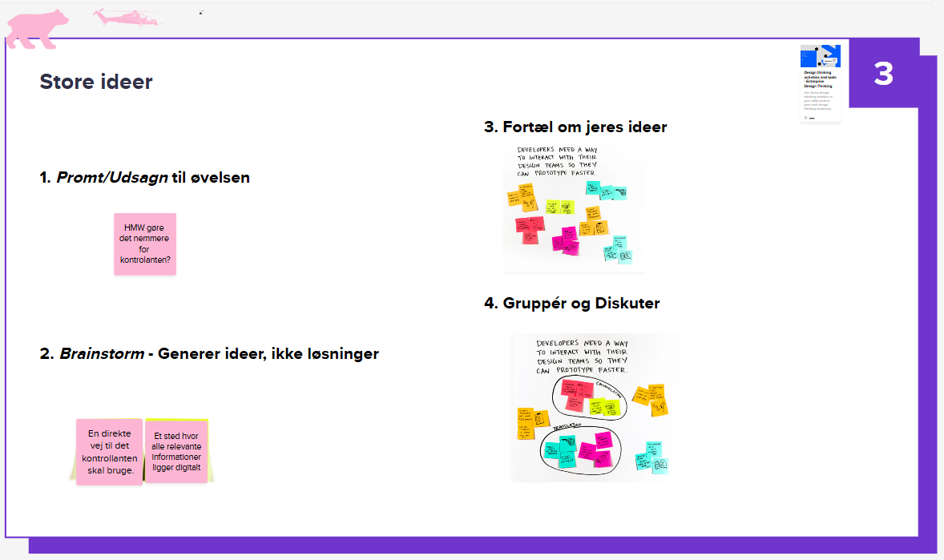
Task: Select heading '1. Promt/Udsagn til øvelsen'
Action: (x=145, y=178)
